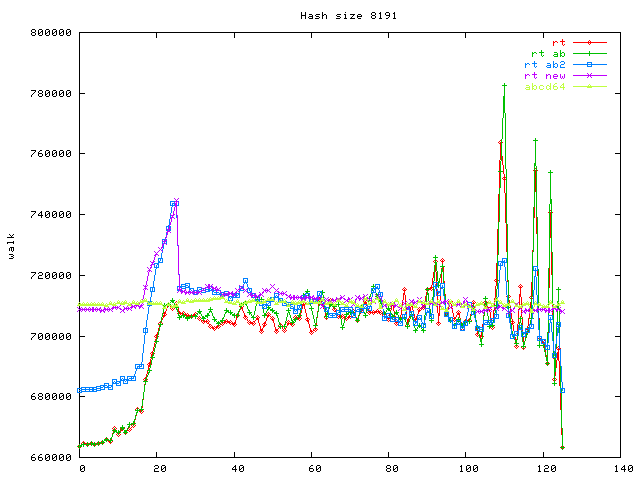Click the 0 x-axis tick label
The width and height of the screenshot is (640, 480).
click(82, 469)
